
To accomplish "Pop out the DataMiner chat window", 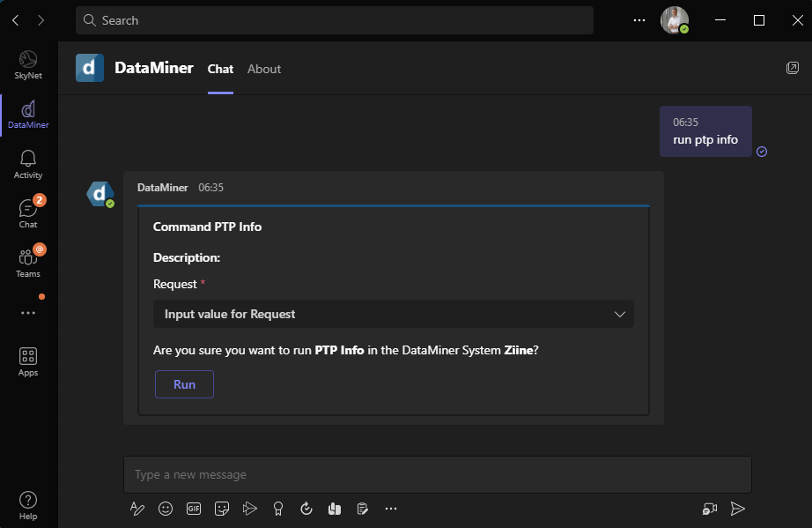I will pyautogui.click(x=793, y=68).
